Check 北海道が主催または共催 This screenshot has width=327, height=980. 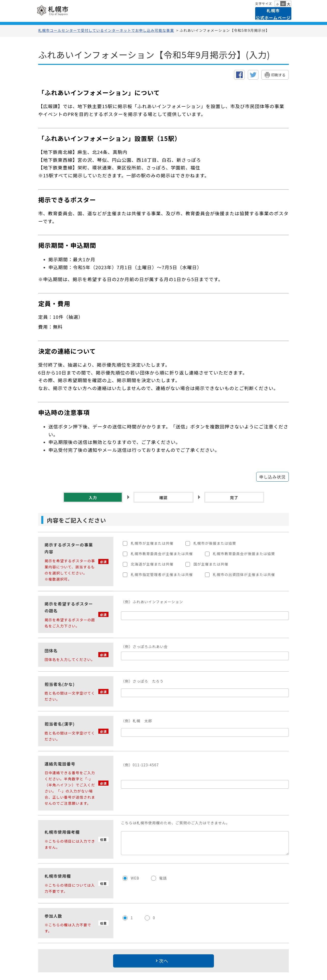click(125, 564)
